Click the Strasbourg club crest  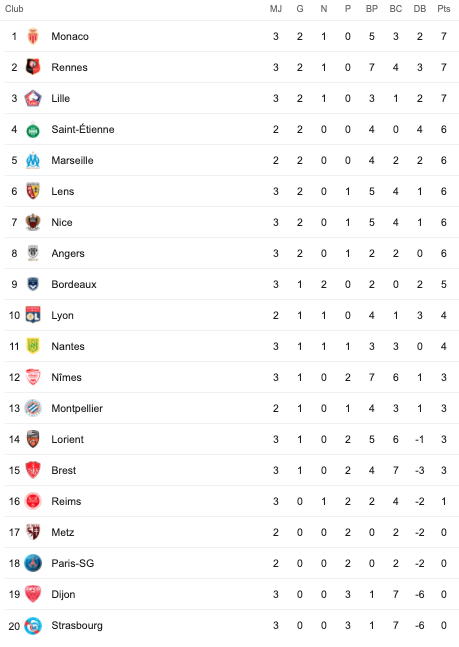[x=33, y=625]
